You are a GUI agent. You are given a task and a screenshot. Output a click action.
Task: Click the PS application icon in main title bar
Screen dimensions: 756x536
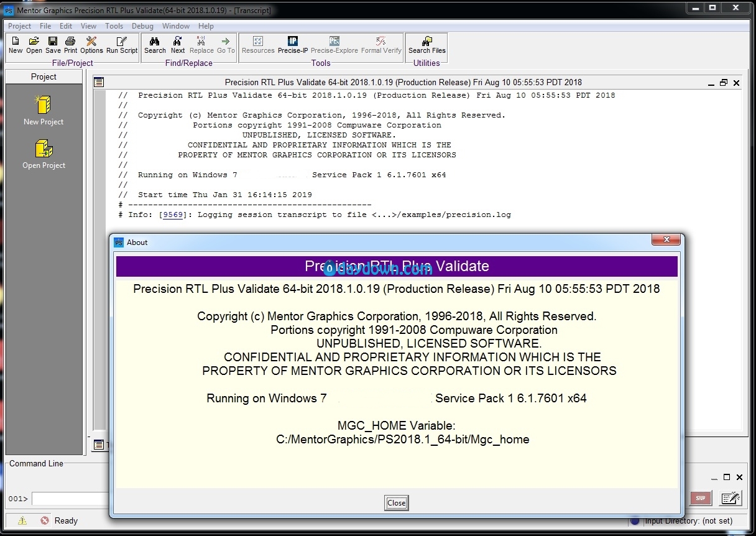[9, 10]
